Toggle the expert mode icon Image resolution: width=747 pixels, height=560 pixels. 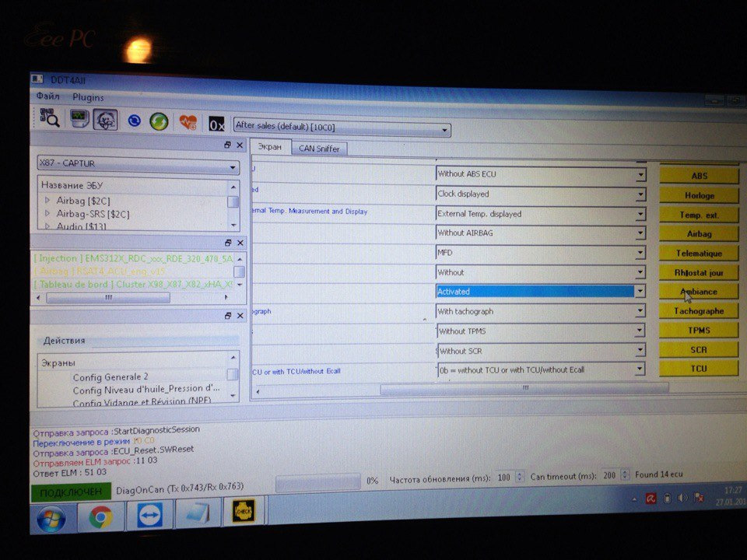coord(105,120)
